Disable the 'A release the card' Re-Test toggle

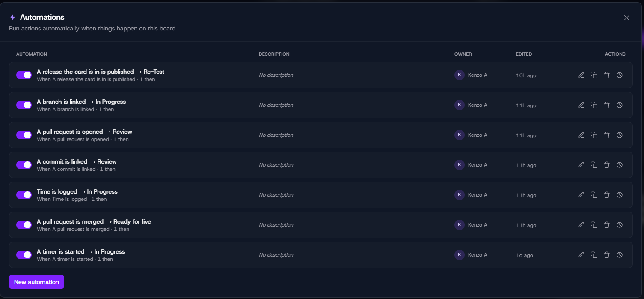[24, 75]
